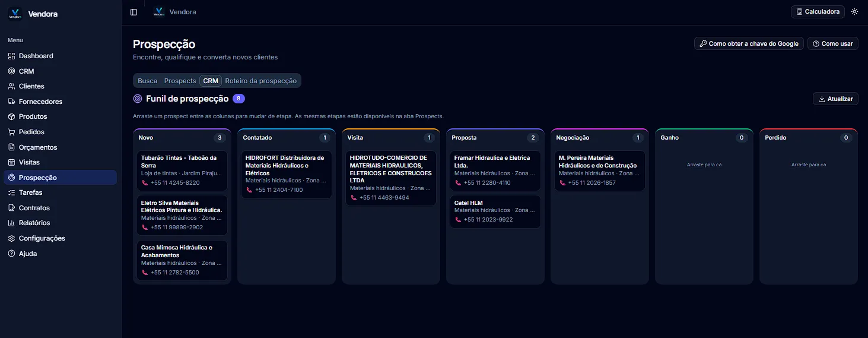Click the phone icon beside +55 11 4463-9494
This screenshot has width=868, height=338.
click(354, 198)
